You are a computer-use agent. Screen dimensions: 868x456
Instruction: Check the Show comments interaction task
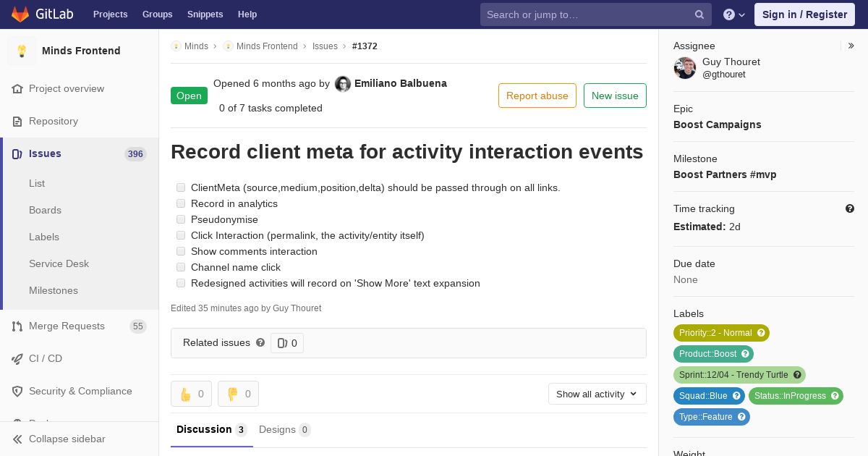[181, 251]
